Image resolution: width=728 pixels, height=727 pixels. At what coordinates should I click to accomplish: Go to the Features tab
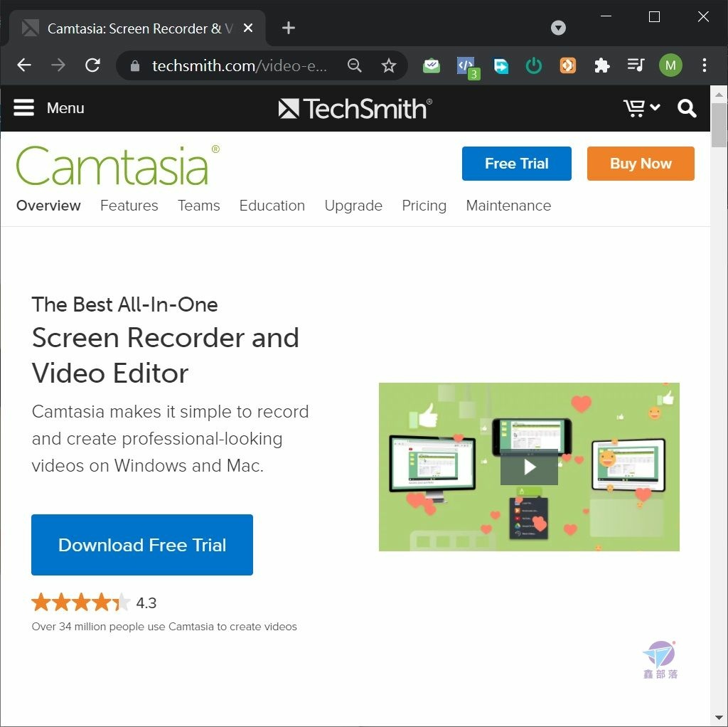pyautogui.click(x=129, y=206)
